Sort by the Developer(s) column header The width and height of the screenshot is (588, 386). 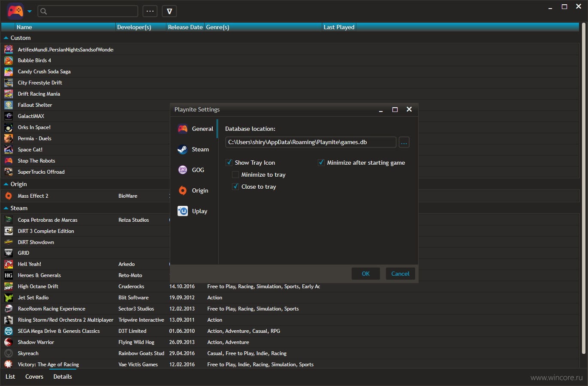pos(141,27)
